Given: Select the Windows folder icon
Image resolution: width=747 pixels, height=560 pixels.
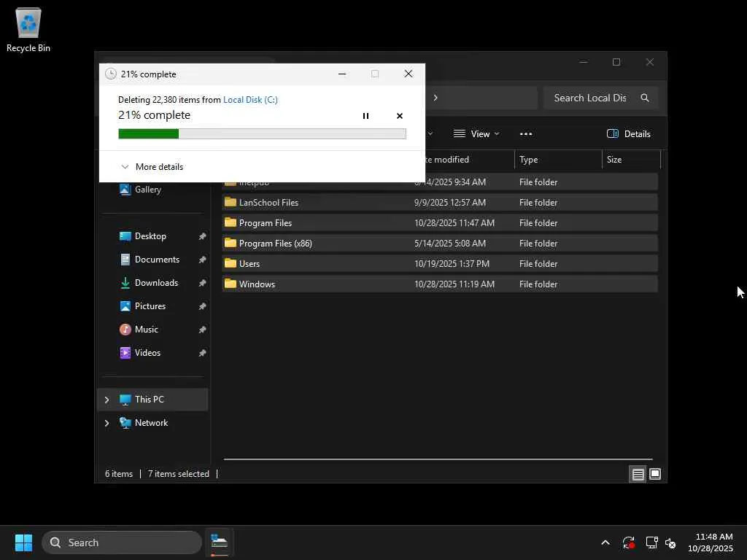Looking at the screenshot, I should (230, 284).
